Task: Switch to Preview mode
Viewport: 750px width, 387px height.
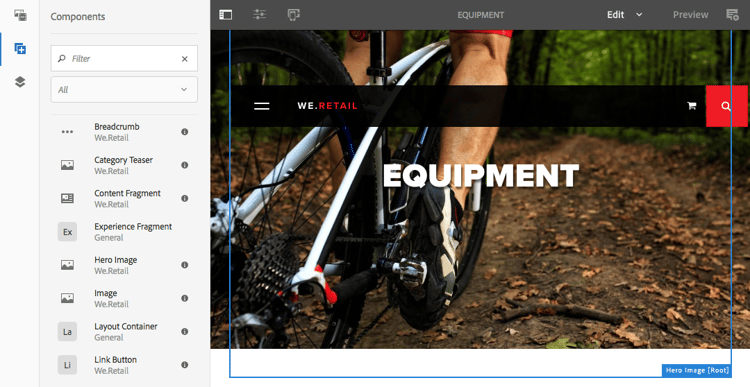Action: click(690, 15)
